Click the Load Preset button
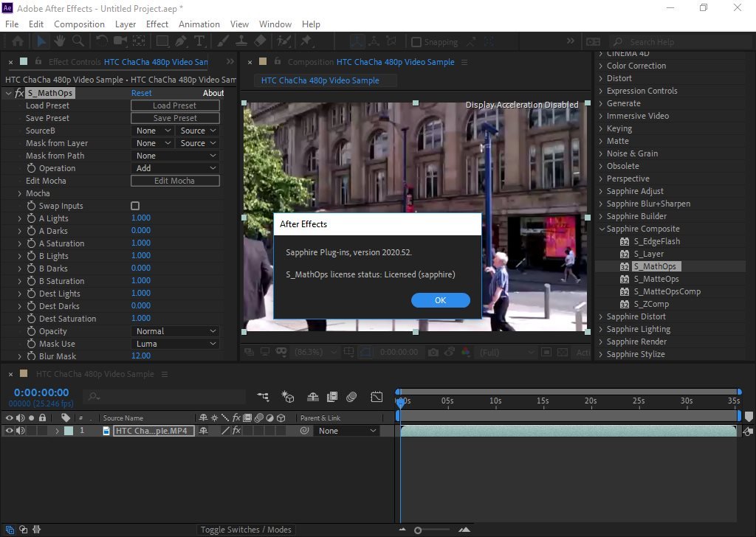 click(x=175, y=105)
